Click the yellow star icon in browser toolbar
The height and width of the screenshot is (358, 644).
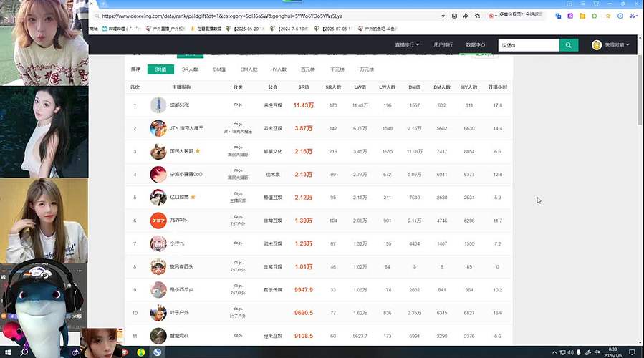(608, 16)
